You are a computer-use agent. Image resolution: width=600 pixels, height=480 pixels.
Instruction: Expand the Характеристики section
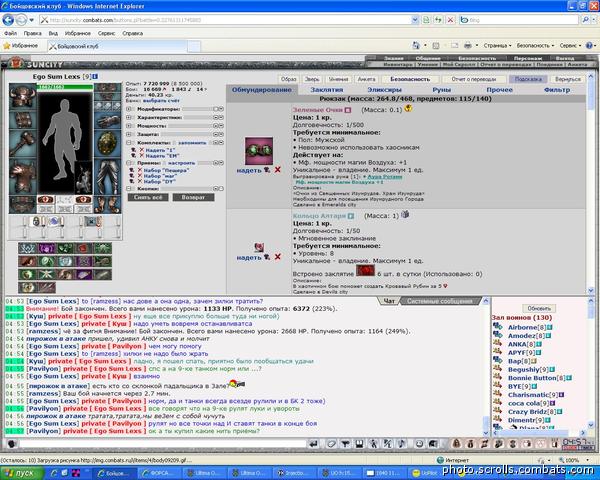pos(129,118)
